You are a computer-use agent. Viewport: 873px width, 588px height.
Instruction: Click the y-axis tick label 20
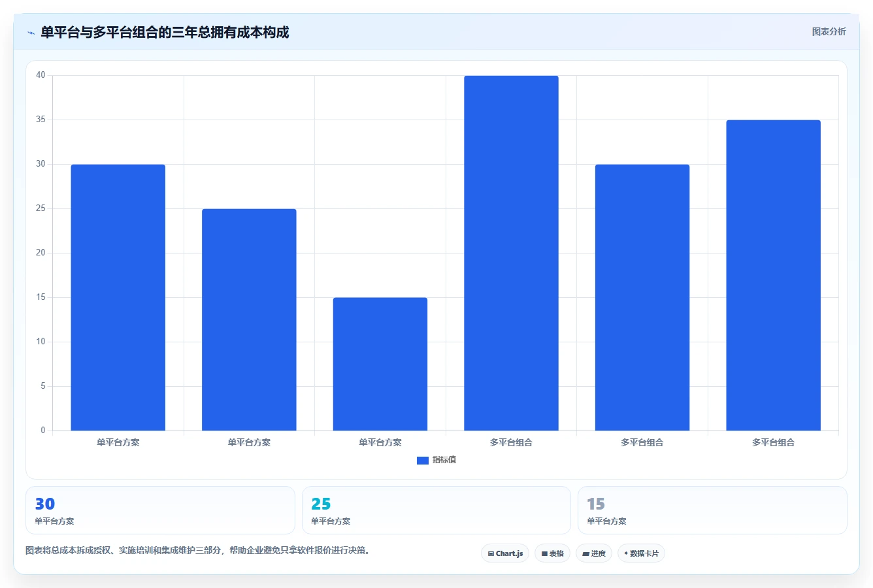click(x=41, y=253)
